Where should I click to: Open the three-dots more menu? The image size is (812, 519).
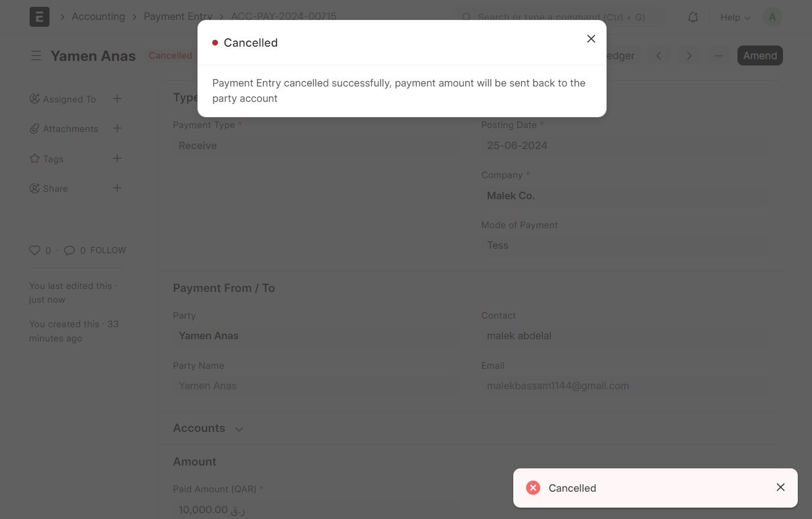(719, 56)
